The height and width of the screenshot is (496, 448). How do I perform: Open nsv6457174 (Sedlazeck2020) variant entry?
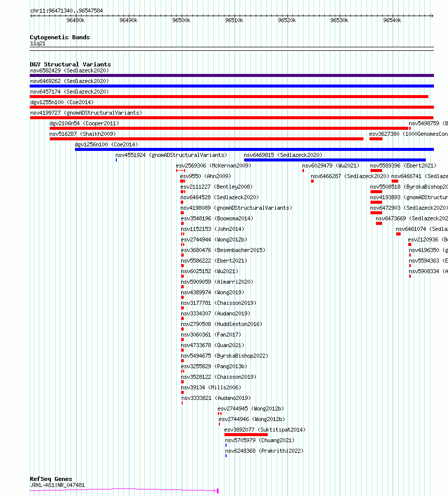click(x=69, y=92)
